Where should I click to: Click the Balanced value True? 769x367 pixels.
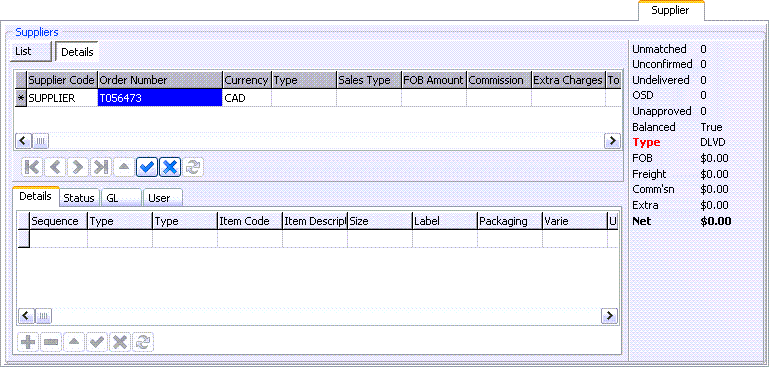pyautogui.click(x=711, y=127)
